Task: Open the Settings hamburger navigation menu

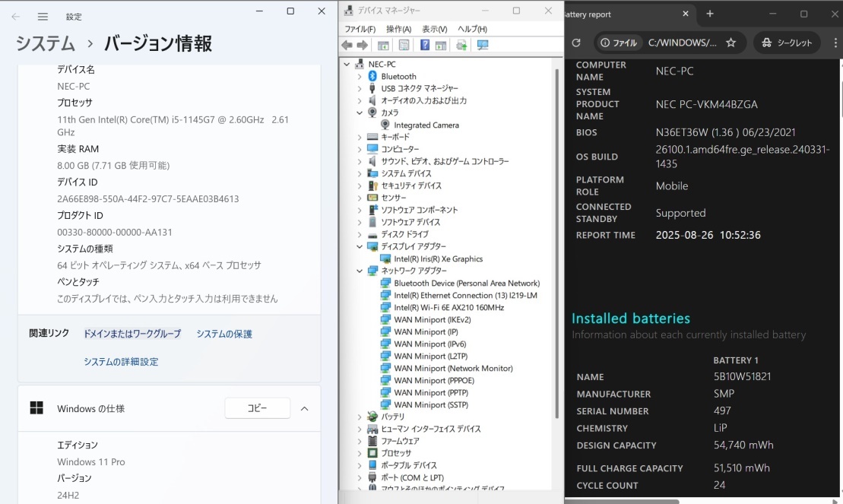Action: pos(43,16)
